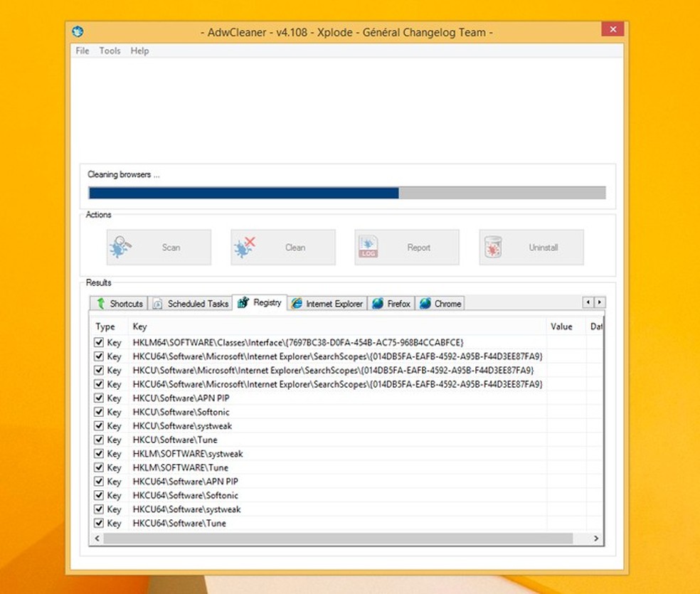
Task: Click the Cleaning browsers status text
Action: [123, 174]
